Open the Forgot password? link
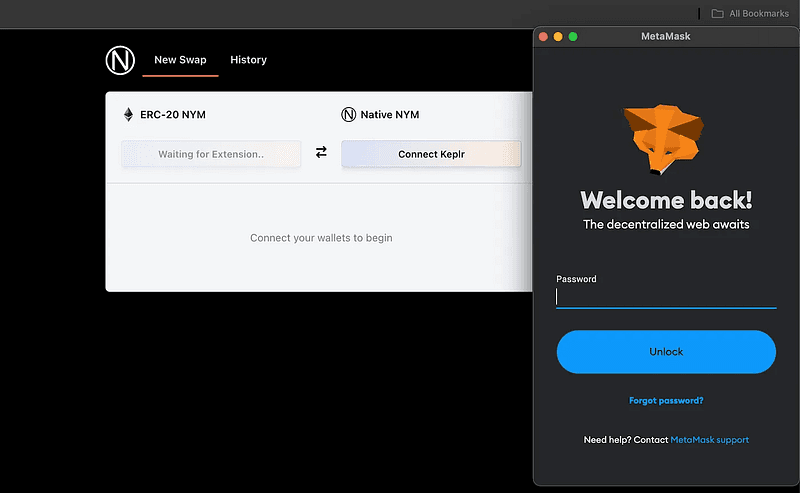The image size is (800, 493). [x=666, y=400]
